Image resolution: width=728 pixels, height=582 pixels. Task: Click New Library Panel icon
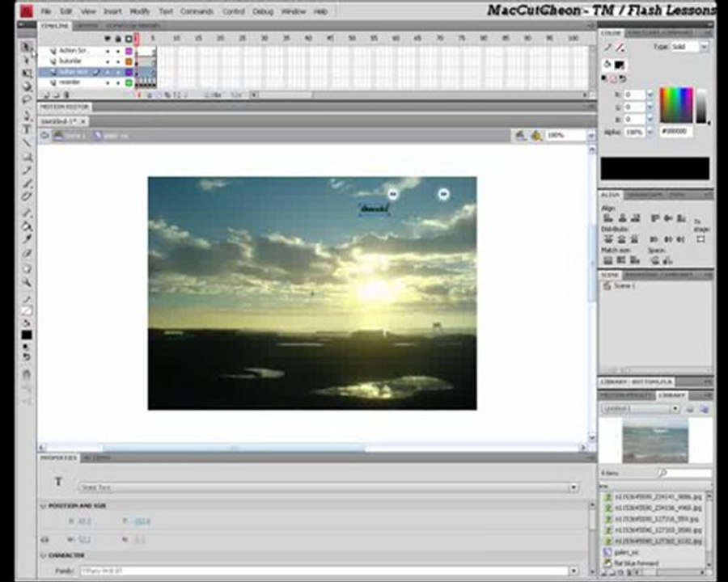pos(705,409)
